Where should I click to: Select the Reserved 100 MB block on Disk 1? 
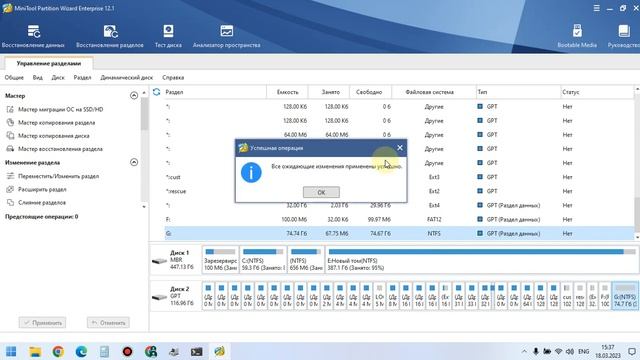(220, 260)
